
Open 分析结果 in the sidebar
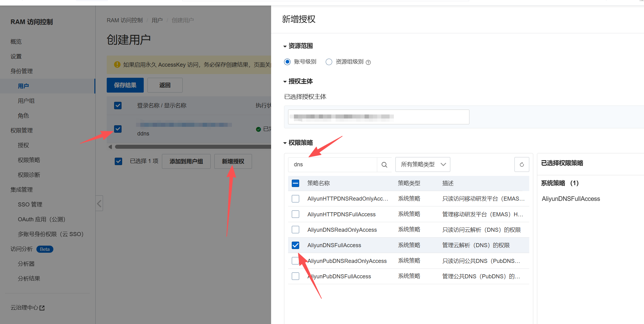pyautogui.click(x=29, y=279)
